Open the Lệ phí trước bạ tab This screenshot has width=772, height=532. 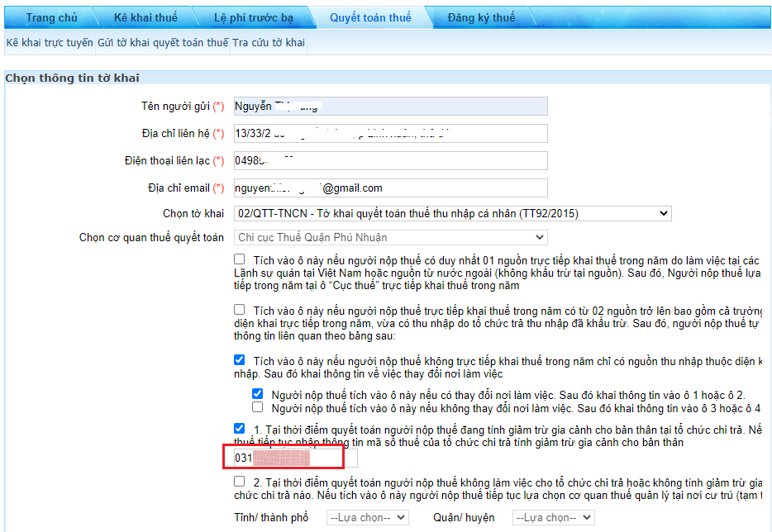253,17
